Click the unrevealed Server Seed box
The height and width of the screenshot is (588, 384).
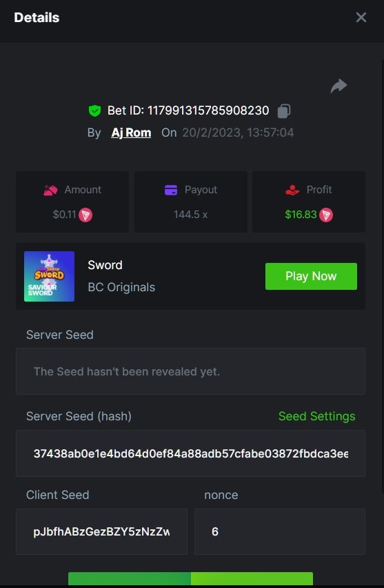(190, 371)
